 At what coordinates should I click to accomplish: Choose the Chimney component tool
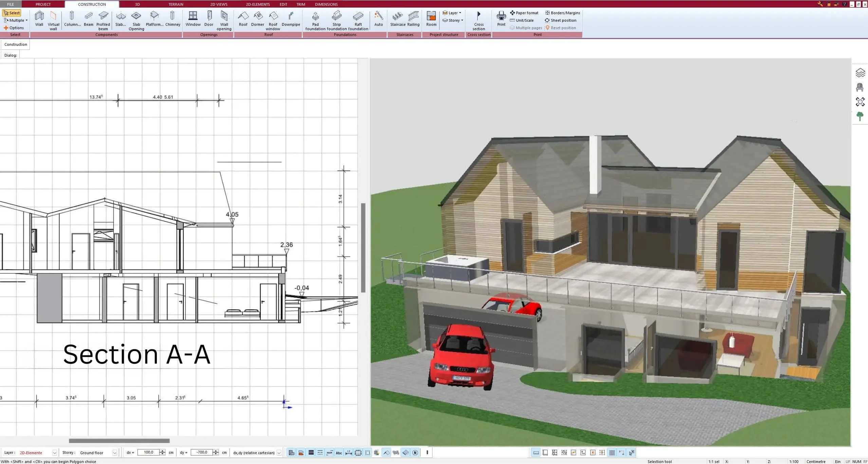(x=172, y=19)
